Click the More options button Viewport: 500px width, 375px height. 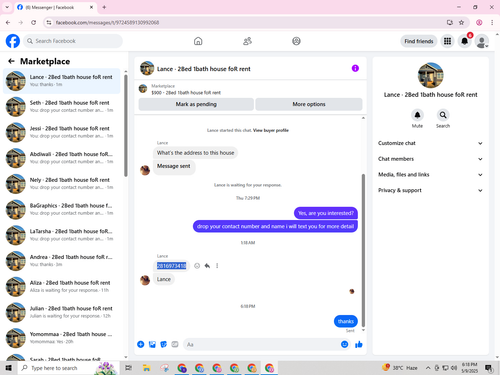[309, 104]
